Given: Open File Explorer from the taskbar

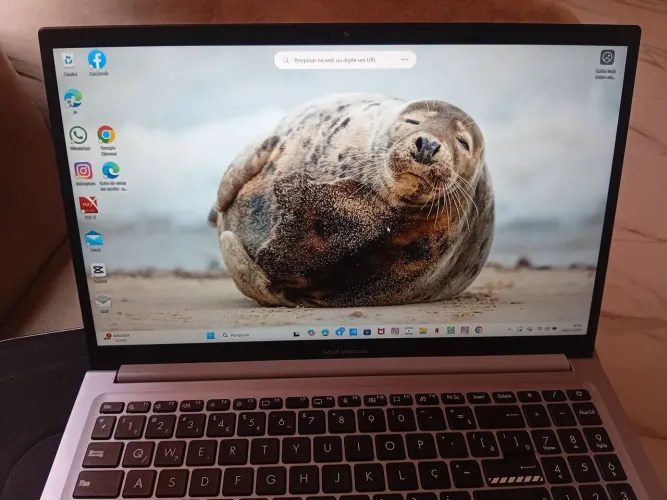Looking at the screenshot, I should [423, 331].
